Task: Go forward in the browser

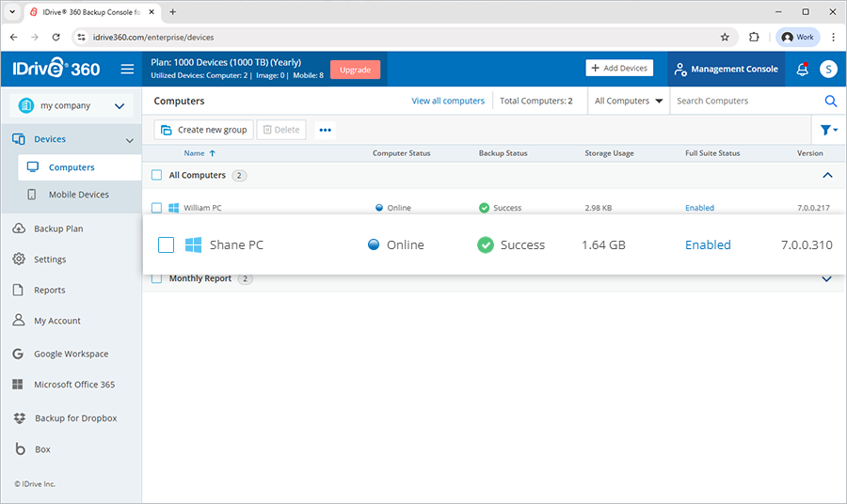Action: 35,38
